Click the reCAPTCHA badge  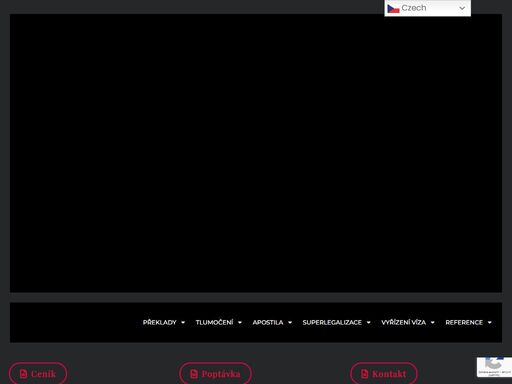tap(494, 367)
